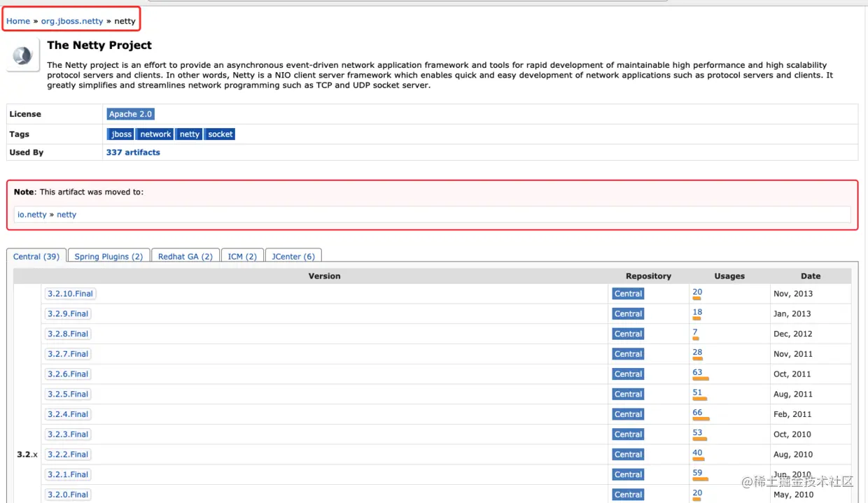Open the 53 usages of 3.2.3.Final

coord(697,433)
